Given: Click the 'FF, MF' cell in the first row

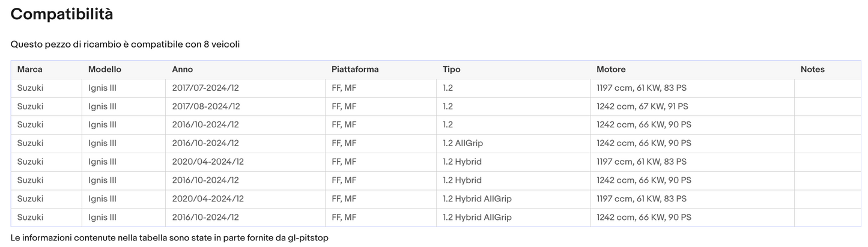Looking at the screenshot, I should pyautogui.click(x=344, y=88).
